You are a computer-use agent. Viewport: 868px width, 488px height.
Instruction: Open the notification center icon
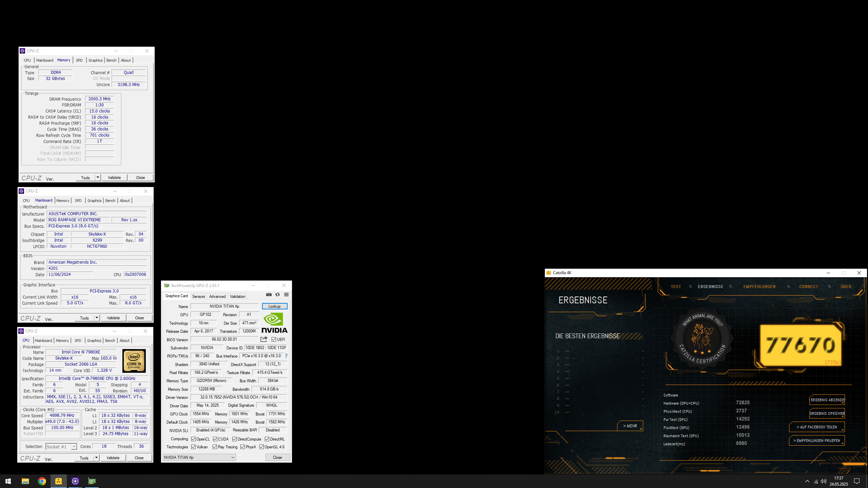click(x=857, y=481)
